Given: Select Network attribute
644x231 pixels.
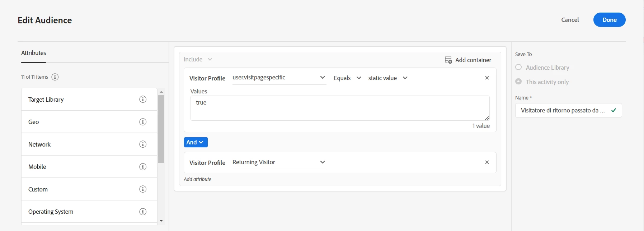Looking at the screenshot, I should [89, 144].
